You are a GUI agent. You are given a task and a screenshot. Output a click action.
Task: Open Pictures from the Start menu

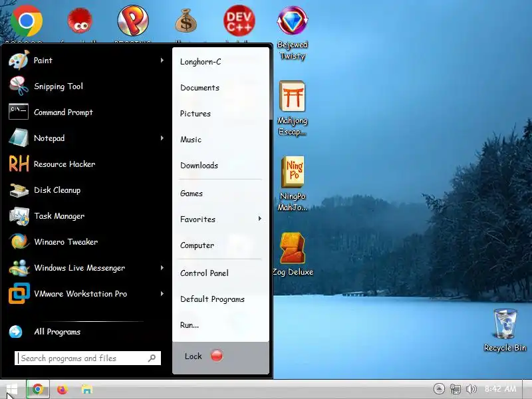point(196,113)
